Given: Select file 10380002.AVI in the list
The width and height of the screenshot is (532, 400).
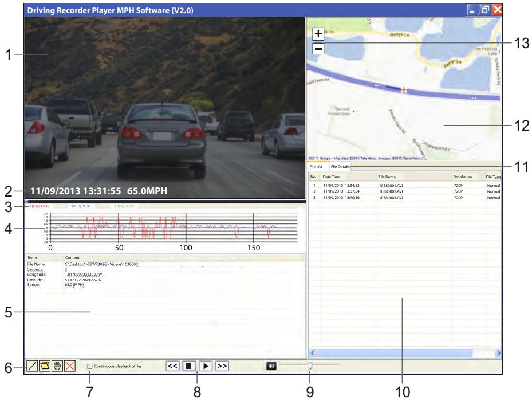Looking at the screenshot, I should pos(405,191).
